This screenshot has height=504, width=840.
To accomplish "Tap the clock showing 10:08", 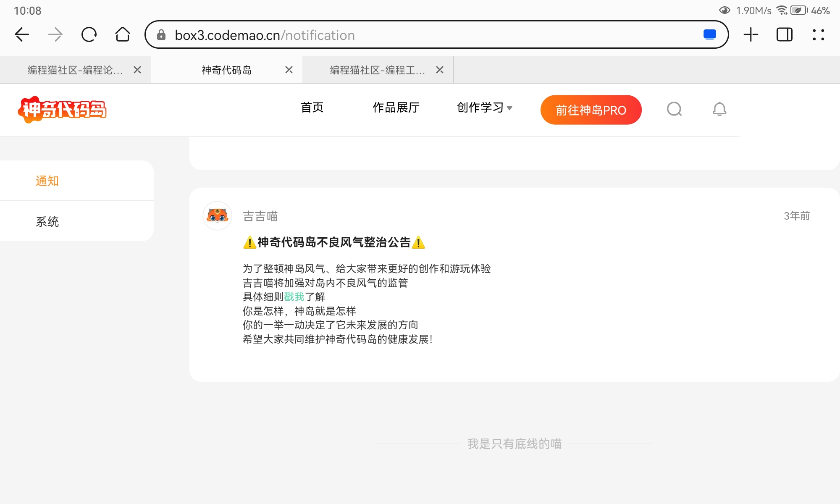I will pos(28,11).
